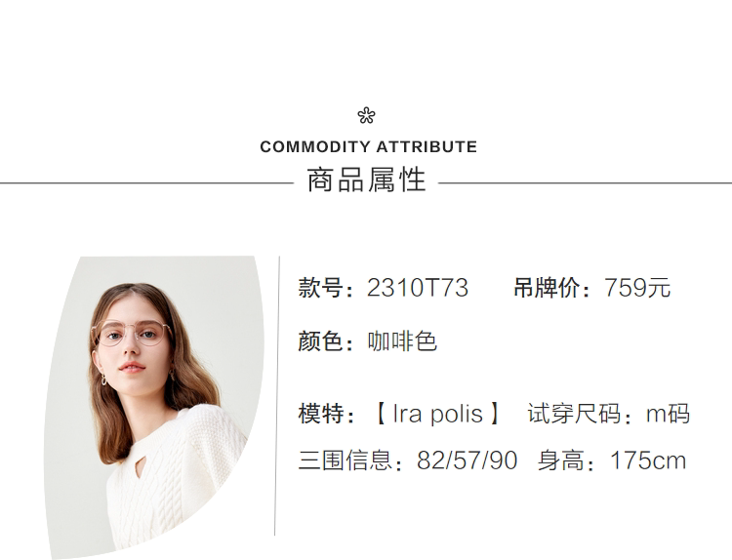Click the flower ornament icon above the heading
Screen dimensions: 732x560
point(366,116)
